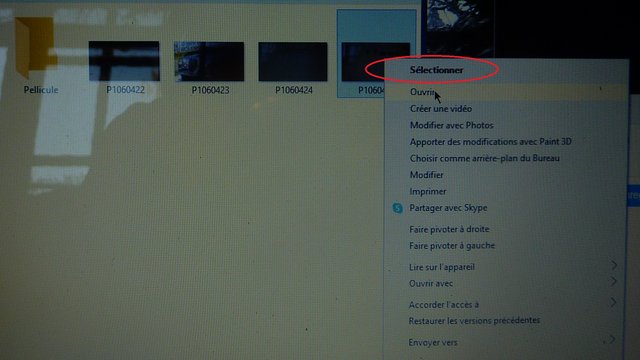Image resolution: width=640 pixels, height=360 pixels.
Task: Choose Créer une vidéo menu entry
Action: coord(441,109)
